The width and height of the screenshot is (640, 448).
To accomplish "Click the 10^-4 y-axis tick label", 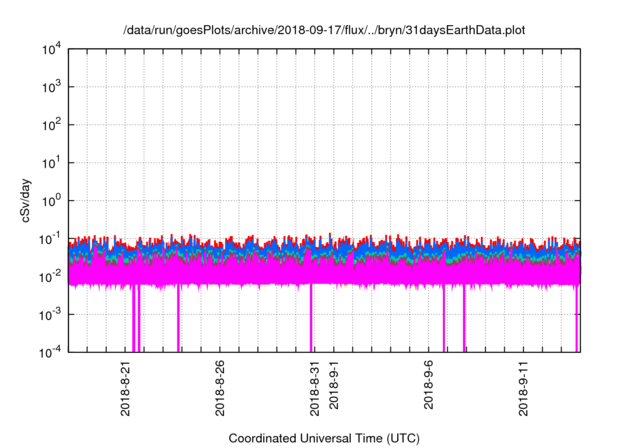I will coord(50,352).
